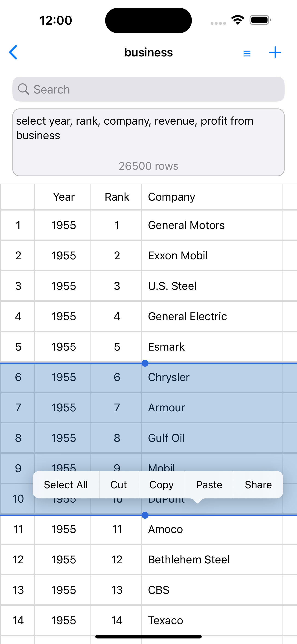Tap Copy in the popup menu

[x=161, y=485]
